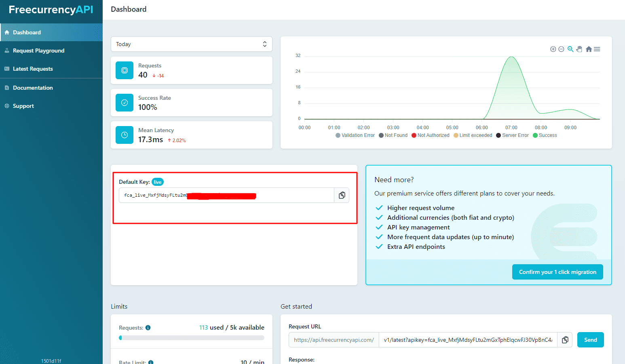The height and width of the screenshot is (364, 625).
Task: Click the Success Rate checkmark icon tile
Action: (125, 103)
